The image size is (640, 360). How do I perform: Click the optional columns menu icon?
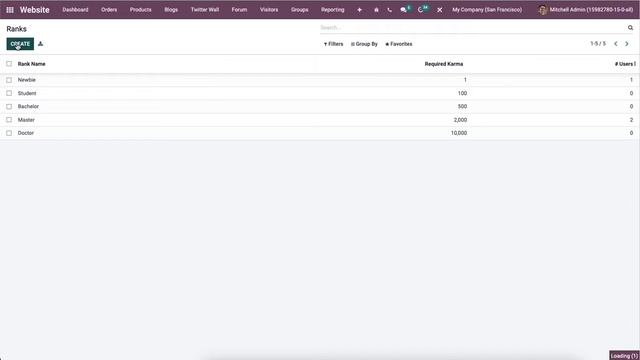pyautogui.click(x=635, y=64)
